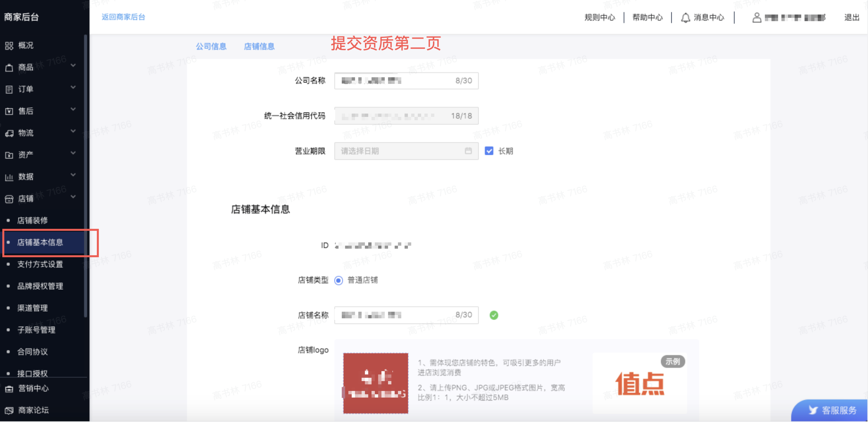Click the blurred account name in header
868x422 pixels.
tap(795, 18)
